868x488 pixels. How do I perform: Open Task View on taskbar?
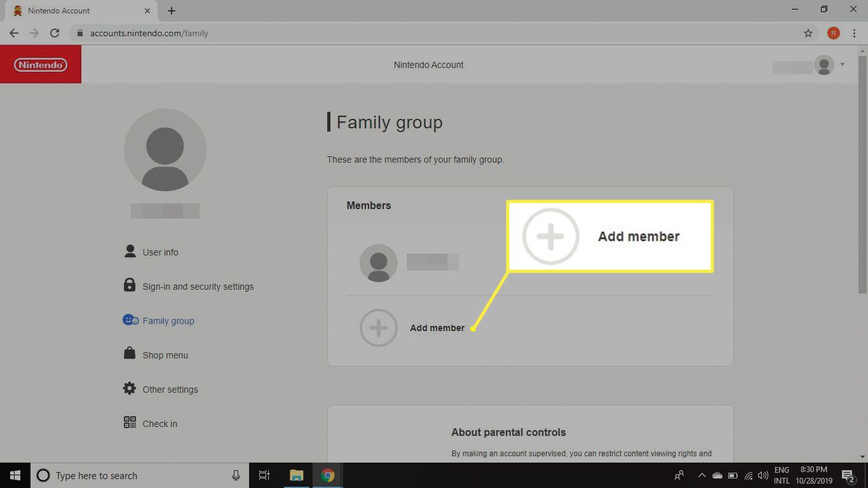click(264, 475)
